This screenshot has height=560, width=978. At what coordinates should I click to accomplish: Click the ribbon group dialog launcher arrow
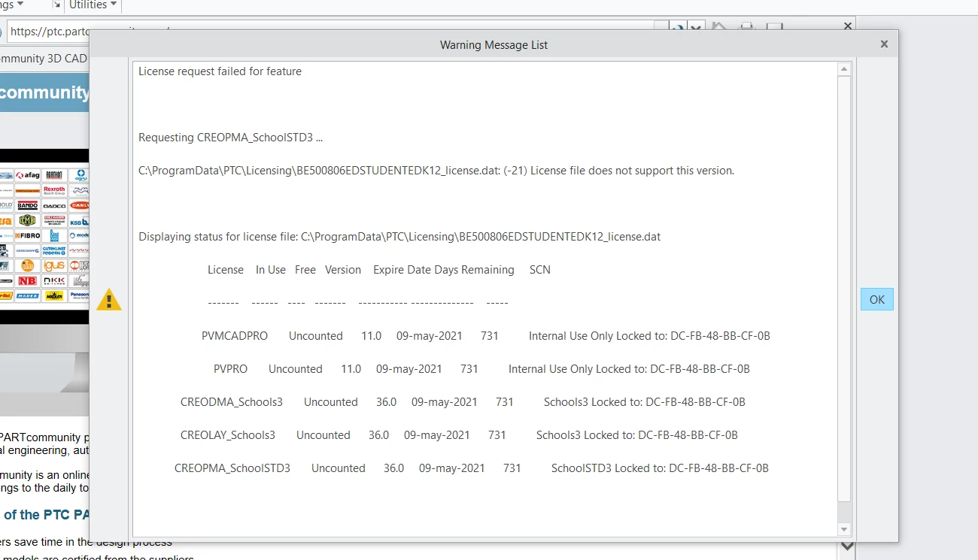[x=56, y=5]
